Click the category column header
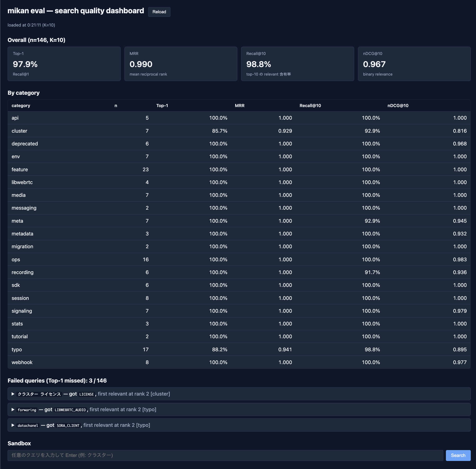 click(x=21, y=106)
